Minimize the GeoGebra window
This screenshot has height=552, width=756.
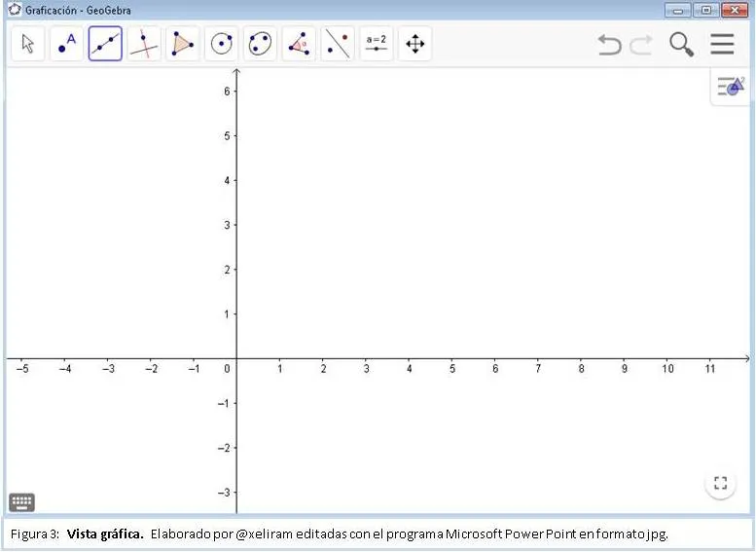(x=678, y=10)
